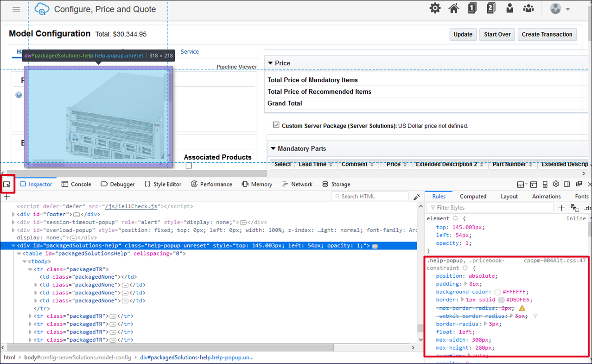Check the Custom Server Package checkbox
The image size is (592, 364).
point(276,124)
